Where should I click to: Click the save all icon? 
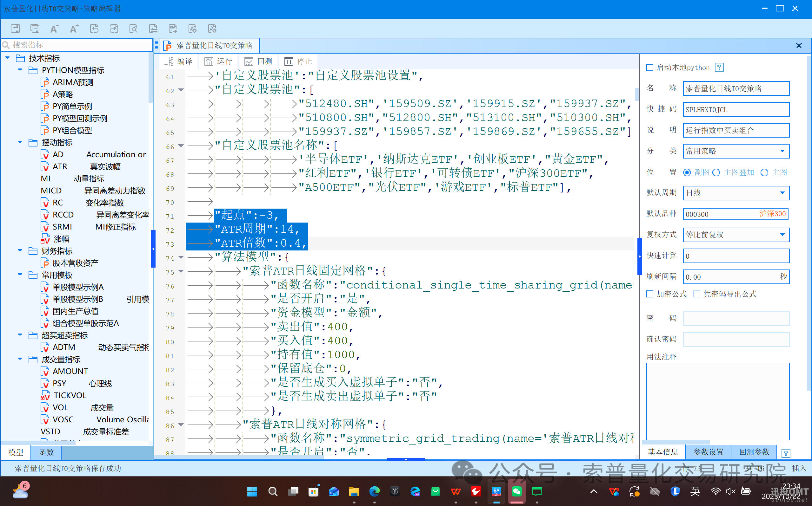35,29
